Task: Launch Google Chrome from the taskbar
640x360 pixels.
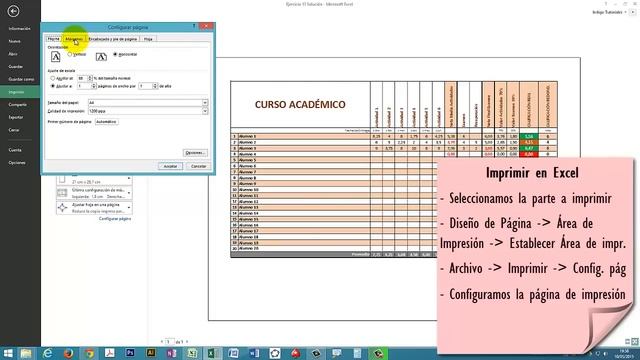Action: pyautogui.click(x=89, y=353)
